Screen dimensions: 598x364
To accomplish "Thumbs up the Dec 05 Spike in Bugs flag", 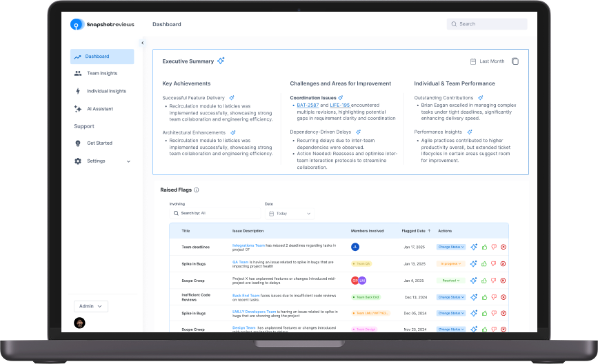I will (x=484, y=313).
